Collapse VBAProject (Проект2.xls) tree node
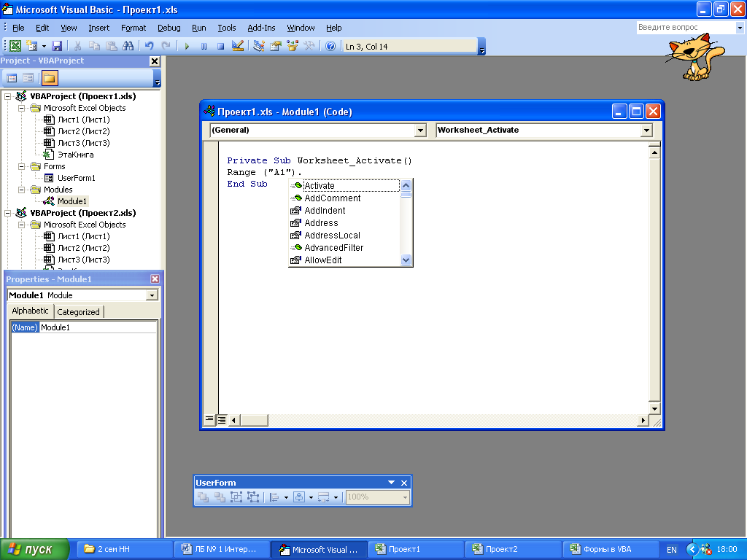The height and width of the screenshot is (560, 747). click(x=7, y=213)
